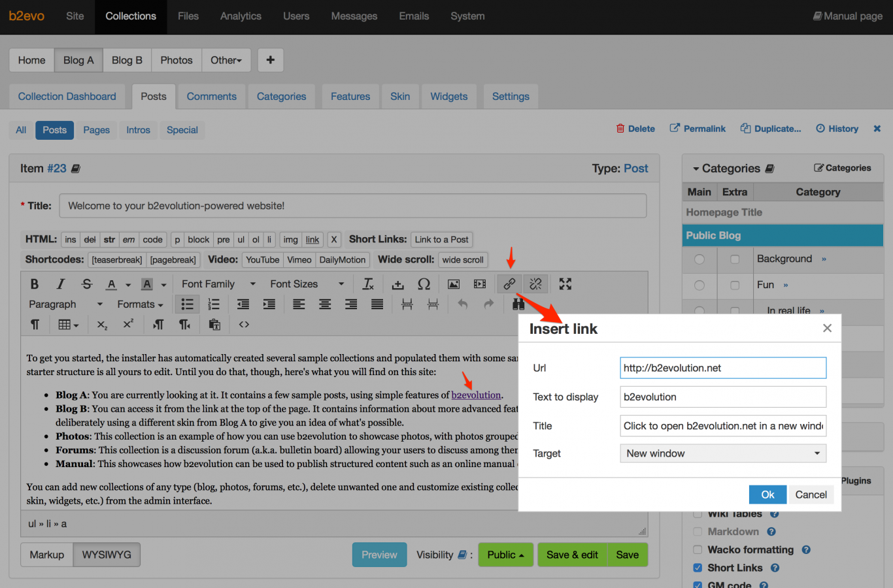This screenshot has width=893, height=588.
Task: Click the Save & edit button
Action: [573, 554]
